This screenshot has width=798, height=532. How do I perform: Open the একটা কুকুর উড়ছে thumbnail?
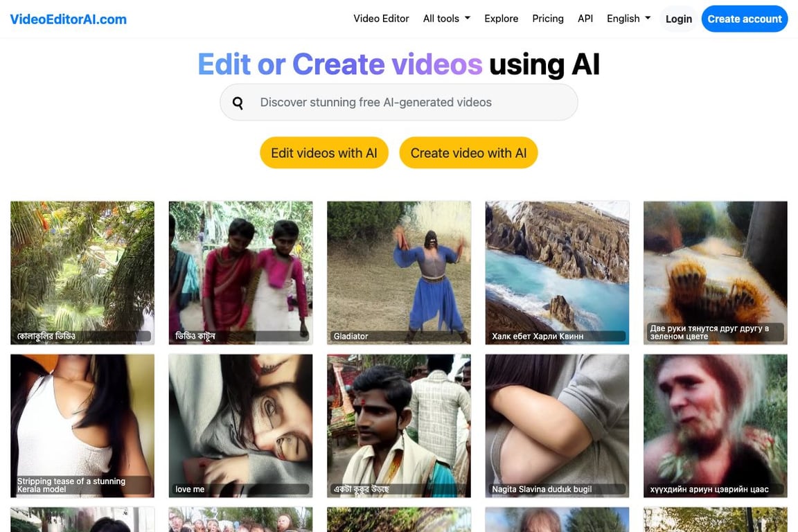[x=398, y=425]
